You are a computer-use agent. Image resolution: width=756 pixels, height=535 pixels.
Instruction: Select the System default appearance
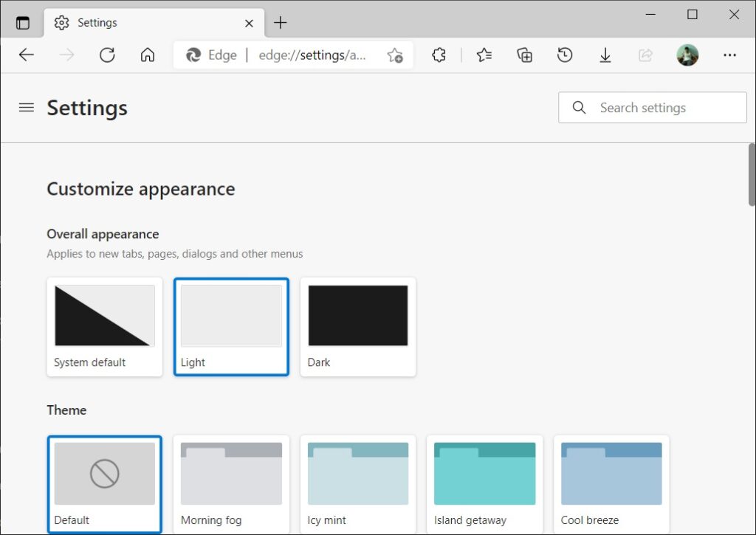(104, 327)
